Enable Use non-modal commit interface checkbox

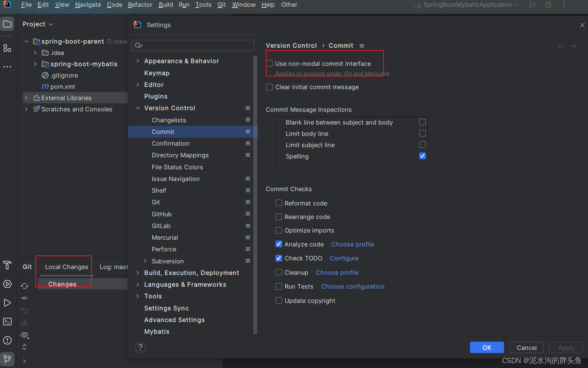[270, 64]
